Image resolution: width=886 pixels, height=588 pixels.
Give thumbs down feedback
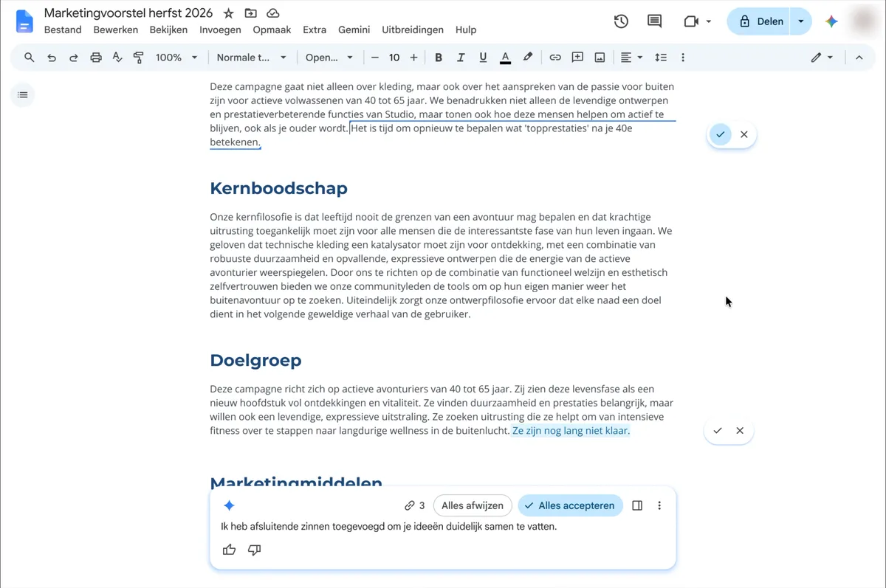(255, 550)
